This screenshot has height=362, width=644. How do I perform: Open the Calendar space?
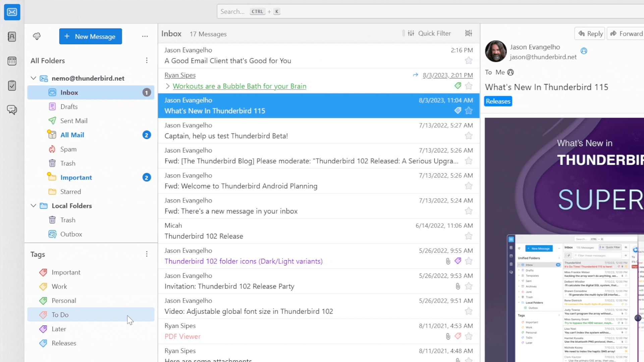click(12, 61)
